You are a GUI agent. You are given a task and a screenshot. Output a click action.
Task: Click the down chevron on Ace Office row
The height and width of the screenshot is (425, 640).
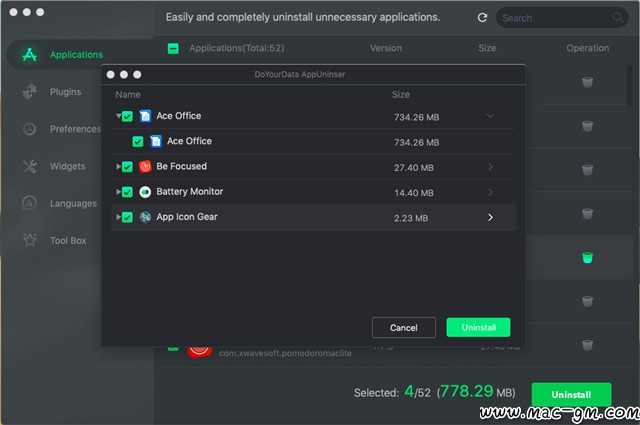coord(490,116)
